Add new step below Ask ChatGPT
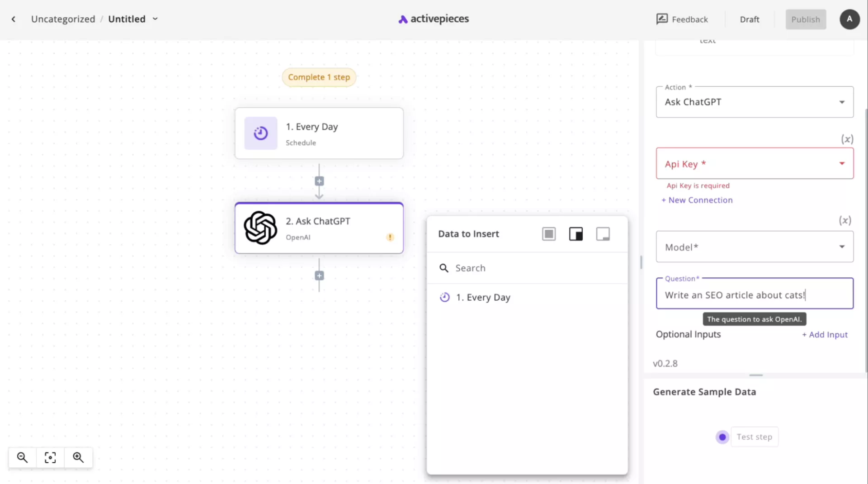Screen dimensions: 868x484 coord(319,276)
